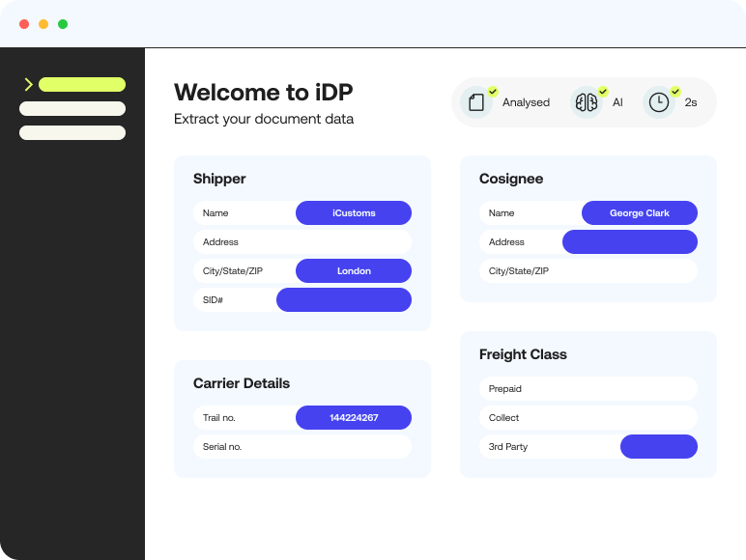Click the Shipper card heading
The width and height of the screenshot is (746, 560).
219,179
